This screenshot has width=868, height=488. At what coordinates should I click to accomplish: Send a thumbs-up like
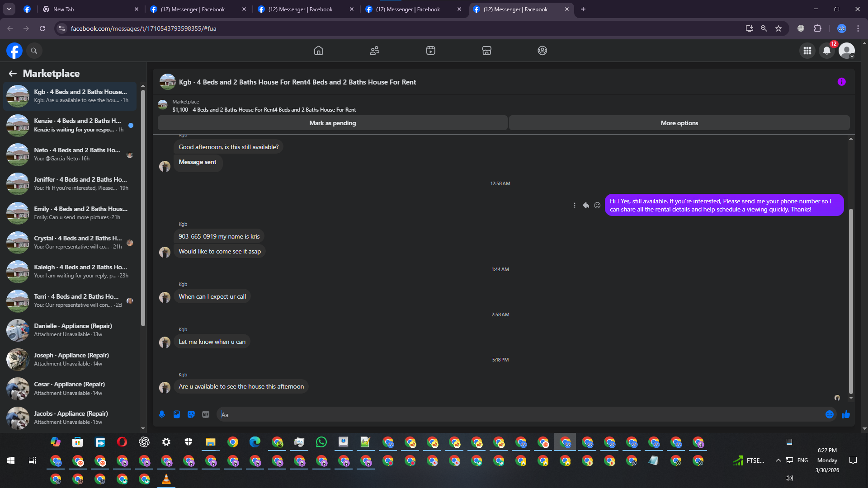click(846, 414)
